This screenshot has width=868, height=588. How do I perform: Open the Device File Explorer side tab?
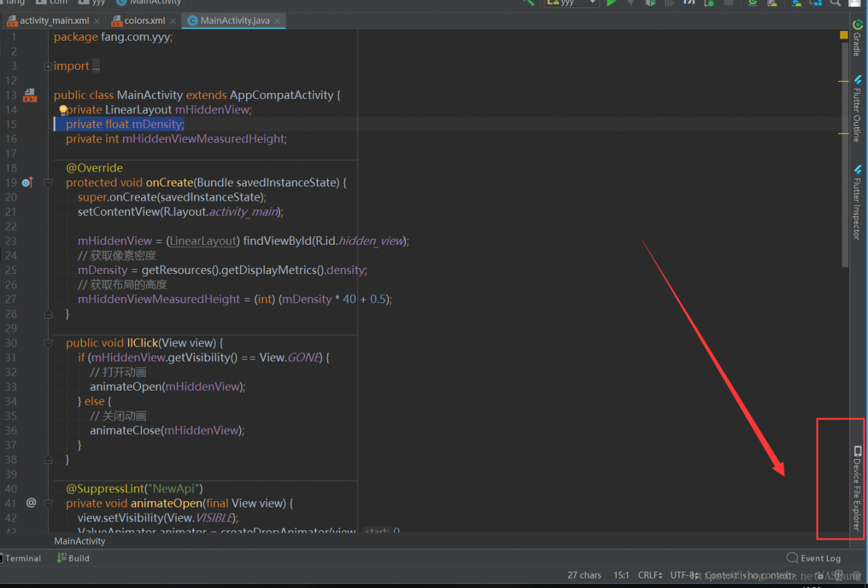(x=858, y=488)
